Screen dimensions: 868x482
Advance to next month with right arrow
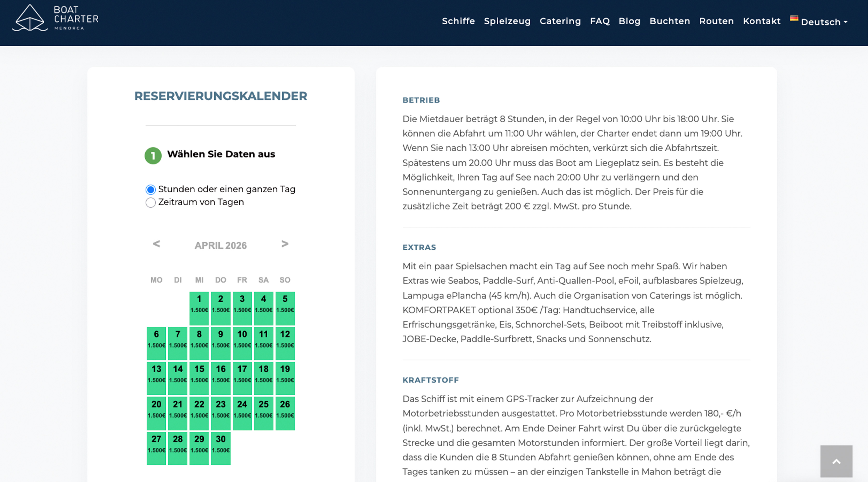[285, 244]
